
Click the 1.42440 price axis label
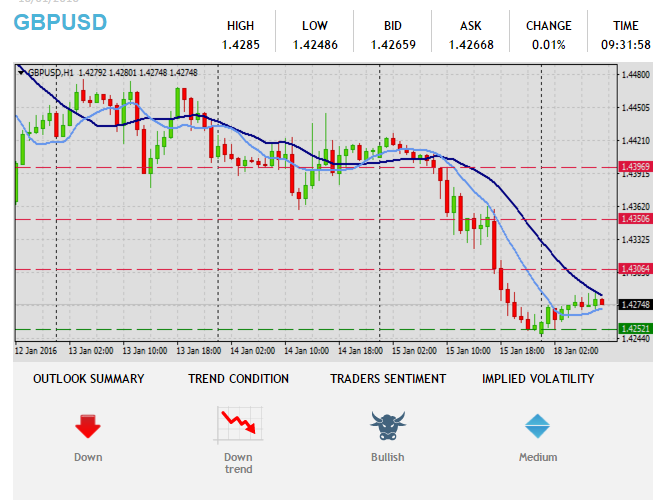pos(636,339)
